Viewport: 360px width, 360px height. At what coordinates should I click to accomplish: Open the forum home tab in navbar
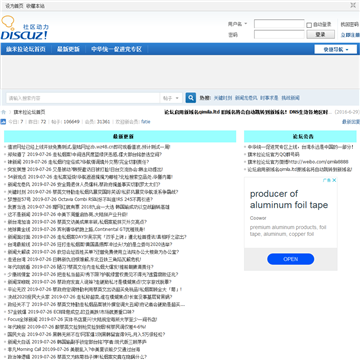pos(26,49)
